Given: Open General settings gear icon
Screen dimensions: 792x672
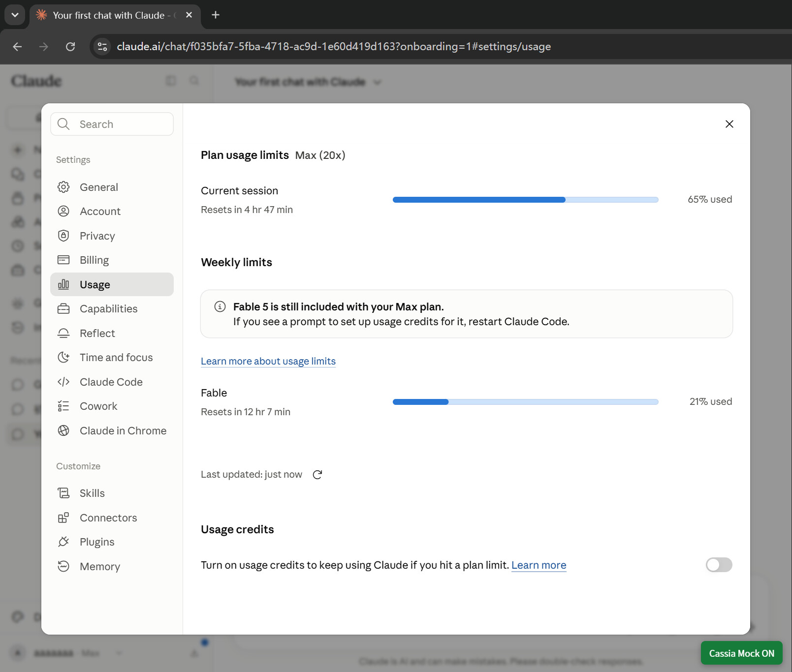Looking at the screenshot, I should click(x=63, y=187).
